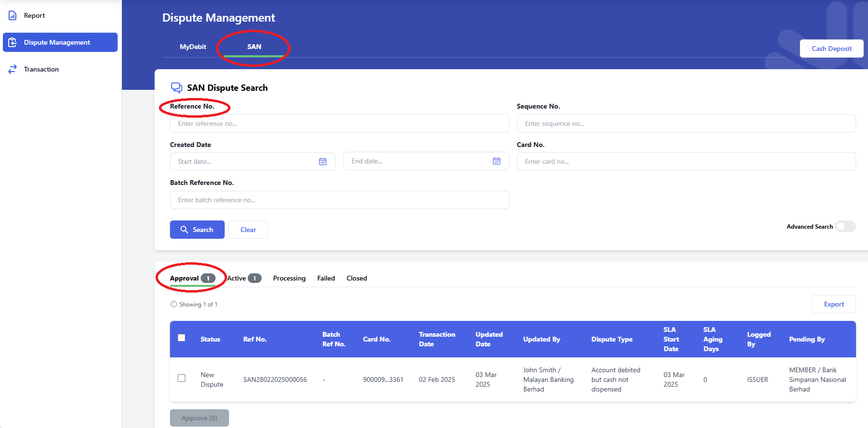Click the End date field

tap(426, 161)
